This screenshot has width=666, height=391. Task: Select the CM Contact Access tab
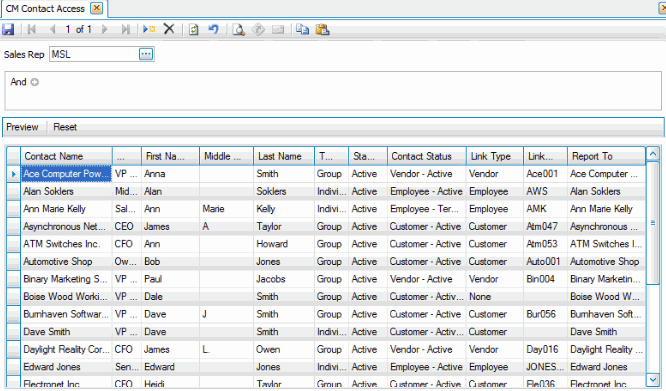click(x=45, y=8)
